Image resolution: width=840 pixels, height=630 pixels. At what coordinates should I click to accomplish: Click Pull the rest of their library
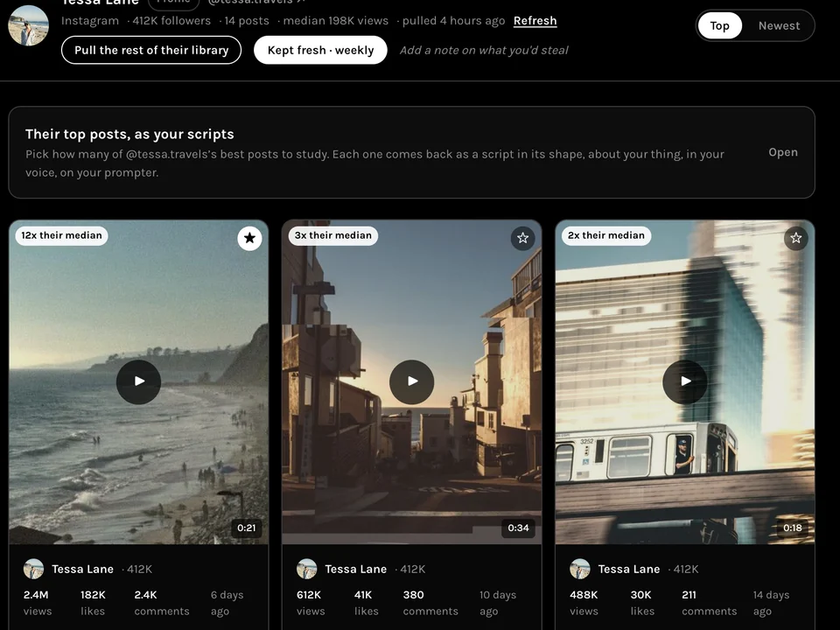(151, 51)
